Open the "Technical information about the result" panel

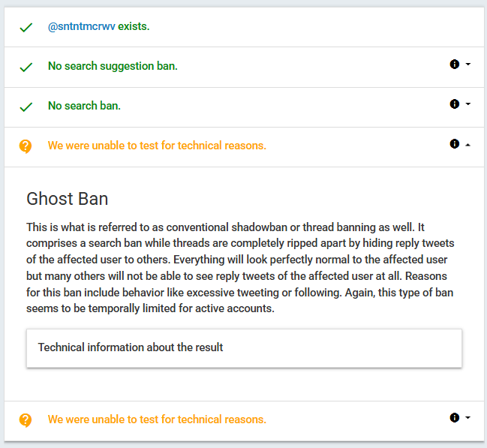point(244,348)
